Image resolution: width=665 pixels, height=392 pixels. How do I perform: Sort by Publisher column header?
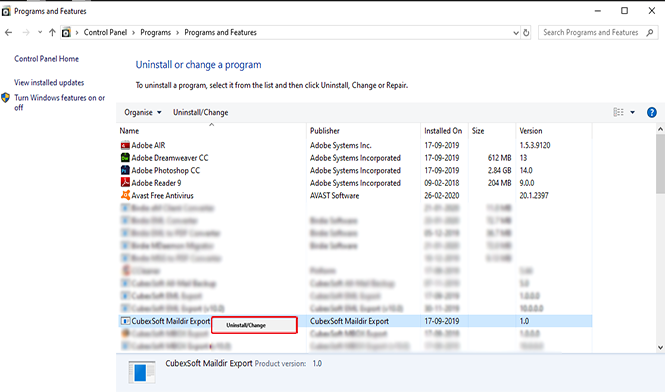click(325, 131)
